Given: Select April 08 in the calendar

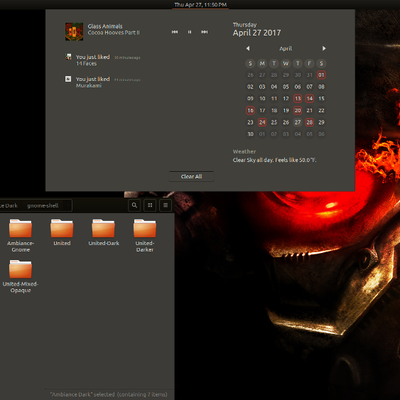Looking at the screenshot, I should [x=321, y=87].
